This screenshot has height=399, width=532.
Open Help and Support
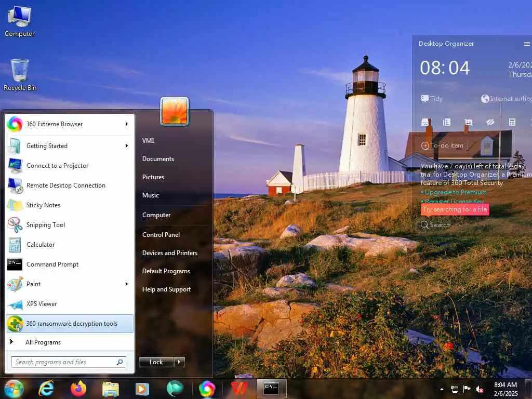point(167,289)
